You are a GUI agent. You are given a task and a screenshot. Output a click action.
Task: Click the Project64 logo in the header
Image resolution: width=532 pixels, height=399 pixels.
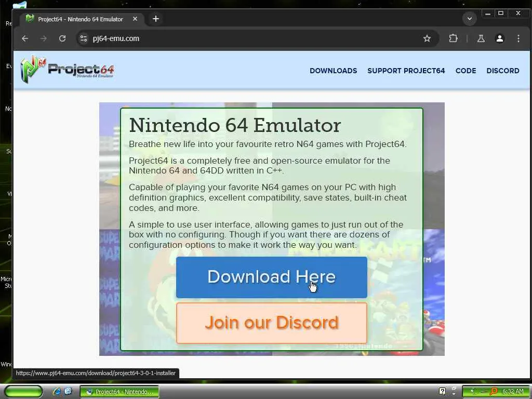[67, 69]
